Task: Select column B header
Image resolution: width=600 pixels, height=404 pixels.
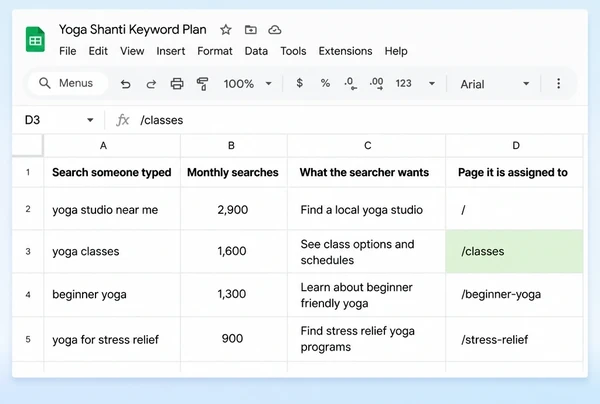Action: click(x=234, y=145)
